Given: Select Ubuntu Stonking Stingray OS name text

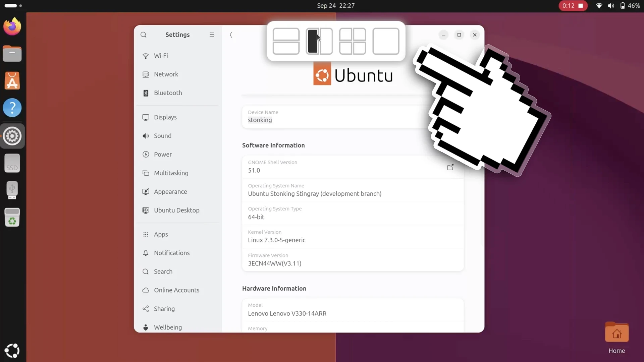Looking at the screenshot, I should (315, 194).
